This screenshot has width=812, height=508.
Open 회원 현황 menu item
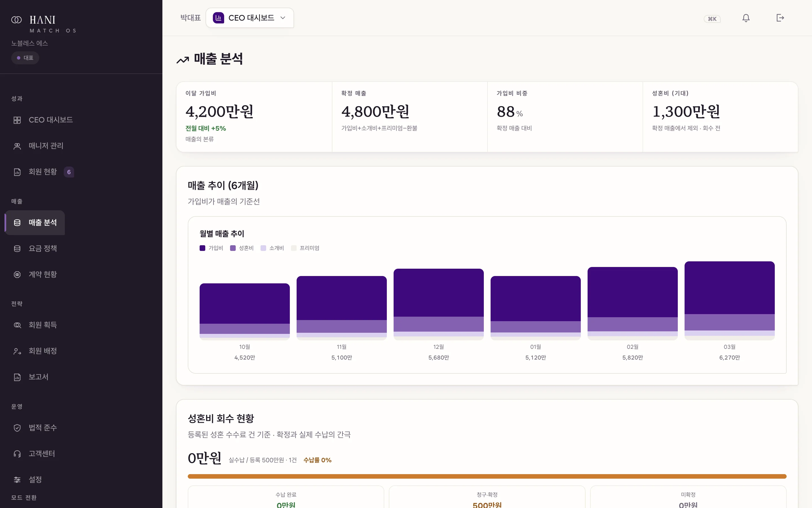(x=43, y=172)
